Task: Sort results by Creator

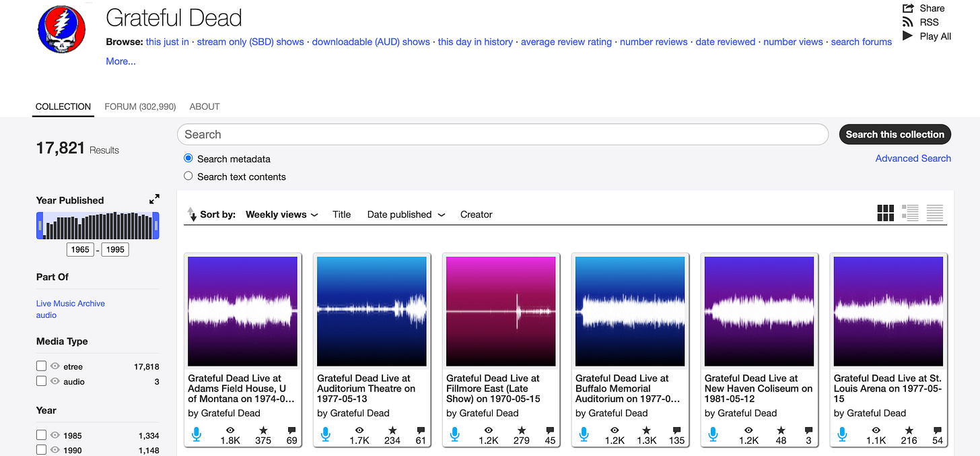Action: (477, 214)
